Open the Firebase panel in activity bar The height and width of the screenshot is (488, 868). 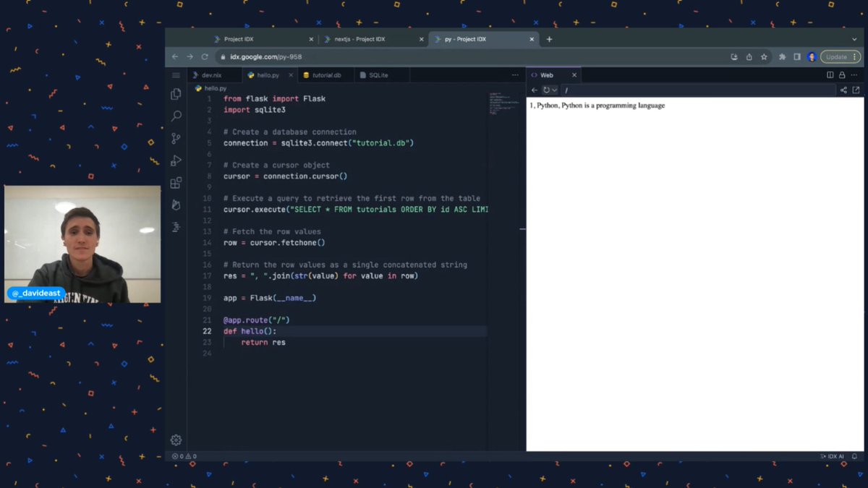tap(176, 205)
